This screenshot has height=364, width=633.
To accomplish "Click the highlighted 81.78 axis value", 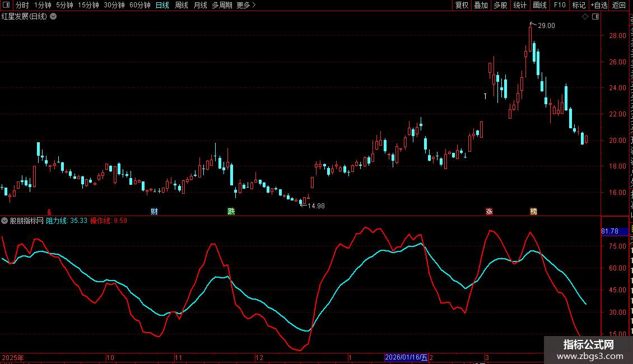I will tap(615, 231).
